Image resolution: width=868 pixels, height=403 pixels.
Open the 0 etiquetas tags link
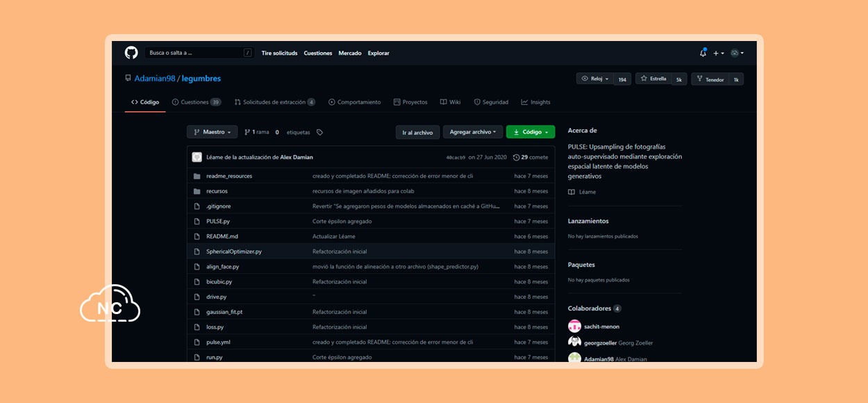pos(293,132)
